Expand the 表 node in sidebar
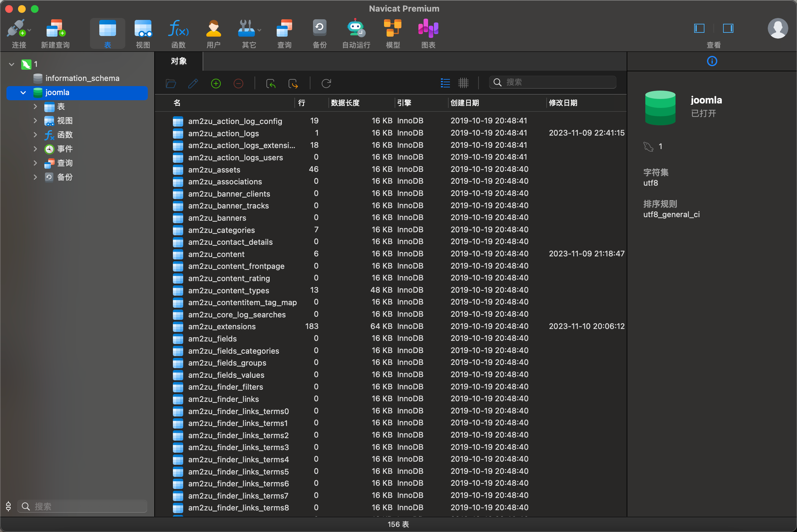 pos(35,107)
